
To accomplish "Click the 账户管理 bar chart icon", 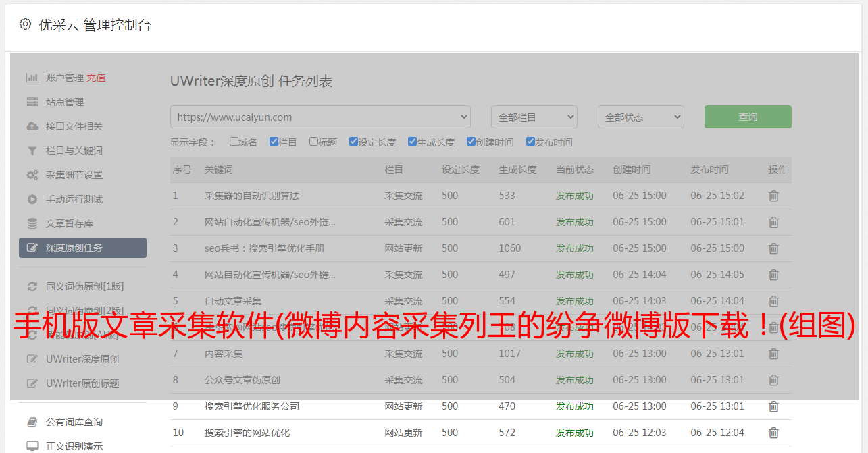I will 32,78.
